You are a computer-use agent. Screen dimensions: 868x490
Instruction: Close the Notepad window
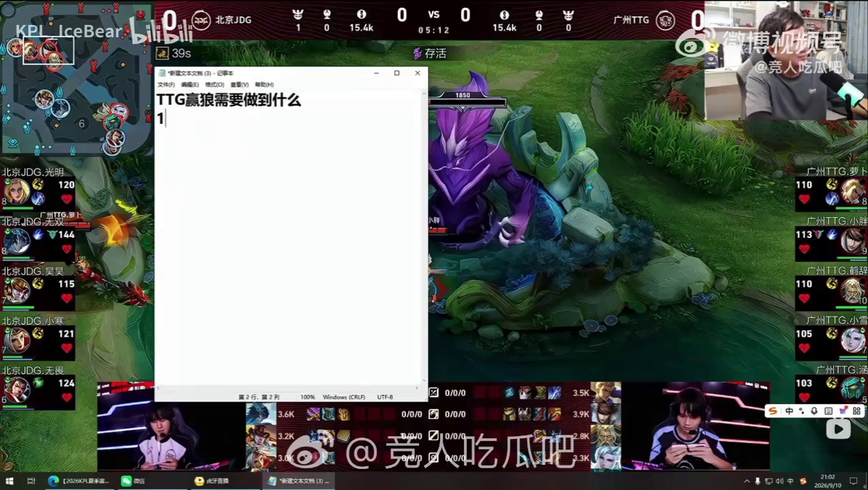coord(418,73)
